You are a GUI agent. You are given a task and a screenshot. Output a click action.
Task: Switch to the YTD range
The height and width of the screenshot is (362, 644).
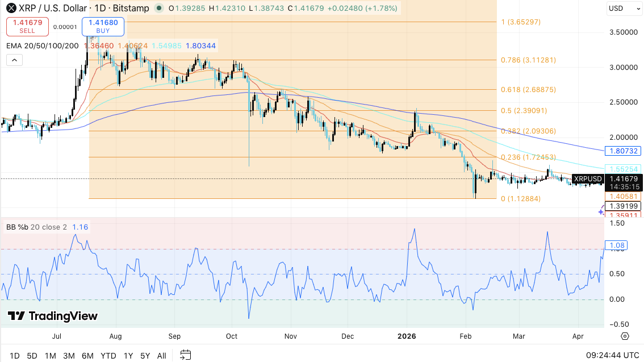[x=108, y=356]
